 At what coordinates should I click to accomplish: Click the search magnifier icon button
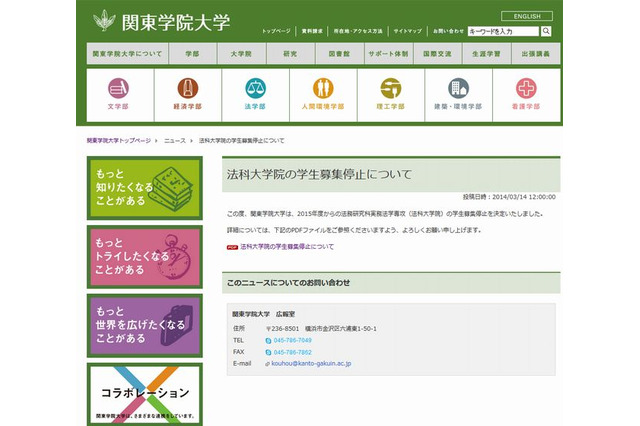pyautogui.click(x=546, y=31)
